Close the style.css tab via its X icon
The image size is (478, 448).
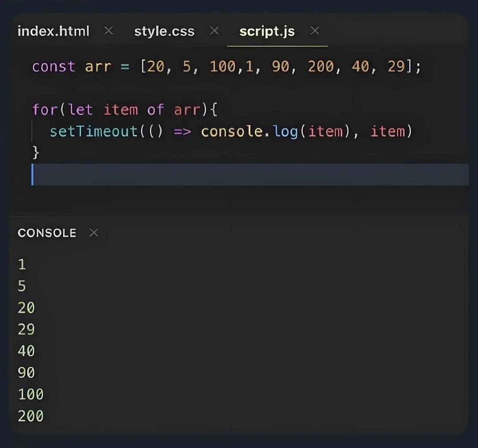tap(214, 31)
